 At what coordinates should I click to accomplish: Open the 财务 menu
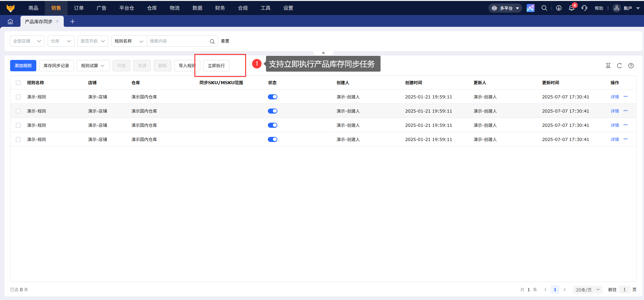[x=220, y=8]
